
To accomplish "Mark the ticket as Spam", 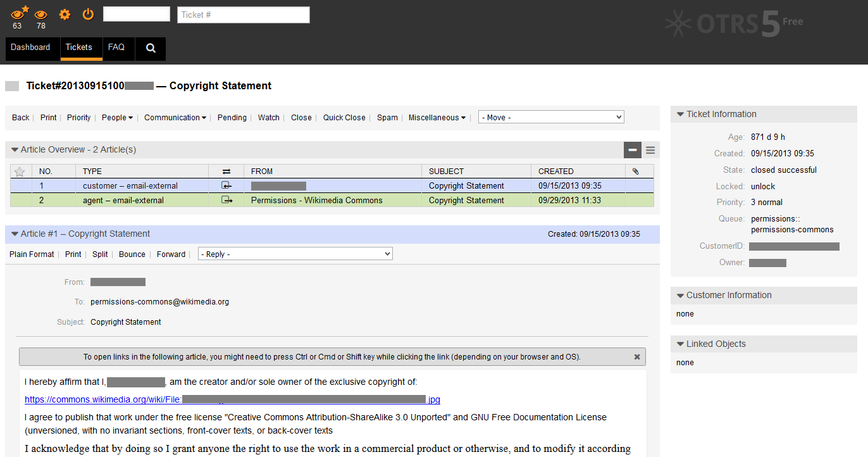I will pyautogui.click(x=387, y=117).
